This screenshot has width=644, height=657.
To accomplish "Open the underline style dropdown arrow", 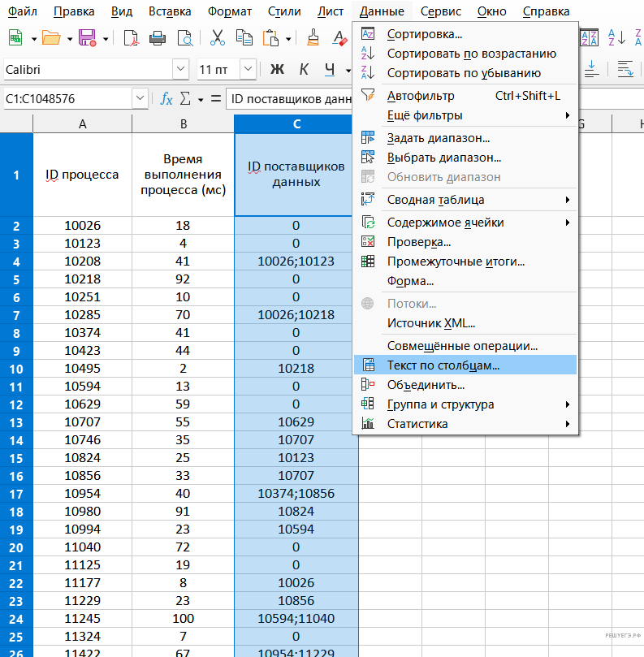I will click(348, 70).
